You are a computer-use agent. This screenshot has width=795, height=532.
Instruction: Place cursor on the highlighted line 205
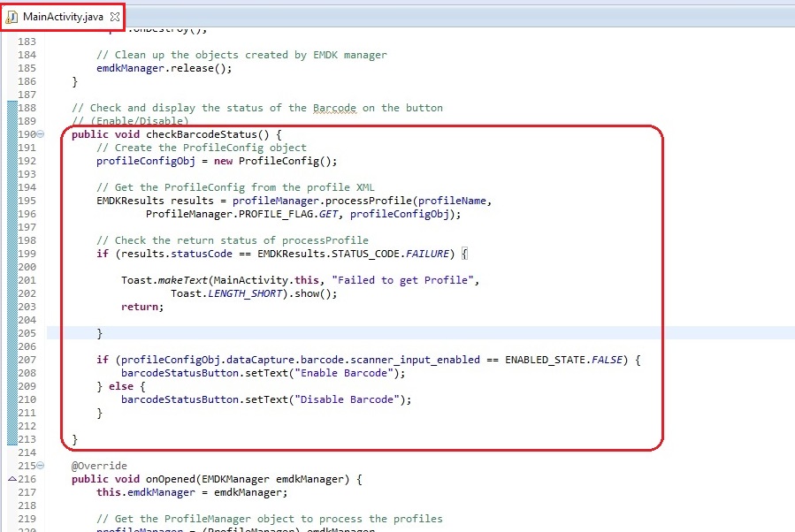pos(354,333)
